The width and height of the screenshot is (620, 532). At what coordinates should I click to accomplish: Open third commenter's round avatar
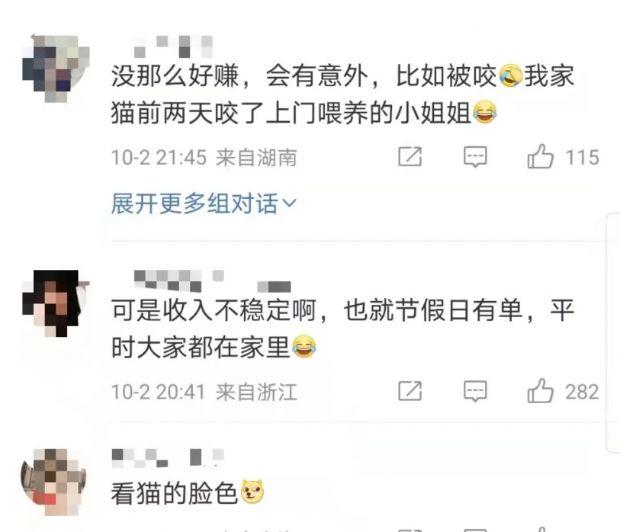53,482
